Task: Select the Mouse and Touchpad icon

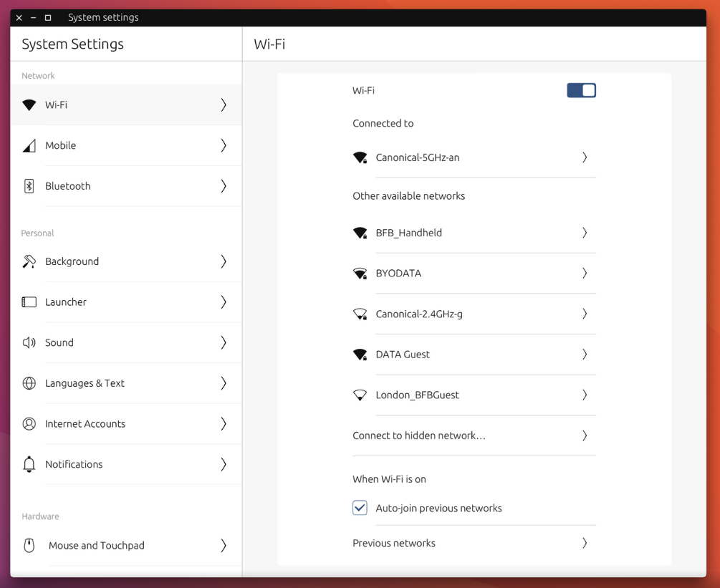Action: (x=29, y=545)
